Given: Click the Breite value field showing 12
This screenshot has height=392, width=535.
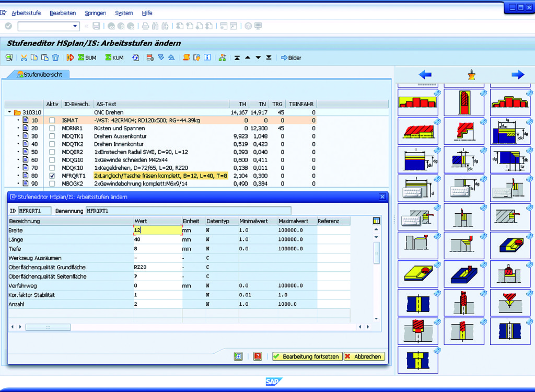Looking at the screenshot, I should (158, 230).
